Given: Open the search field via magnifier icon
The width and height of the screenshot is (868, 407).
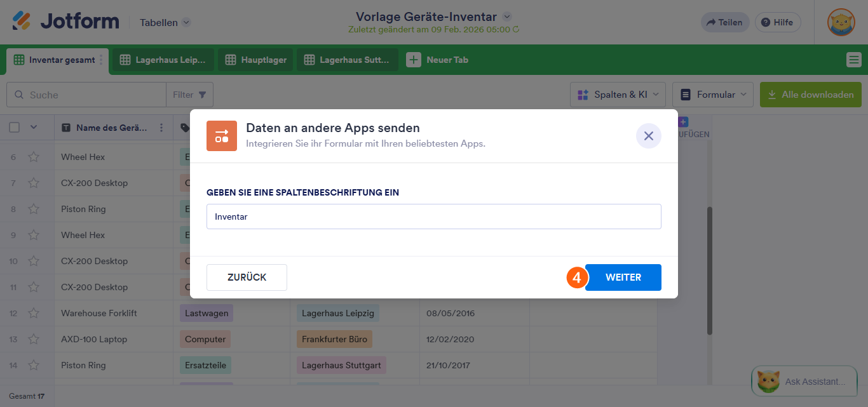Looking at the screenshot, I should coord(20,94).
